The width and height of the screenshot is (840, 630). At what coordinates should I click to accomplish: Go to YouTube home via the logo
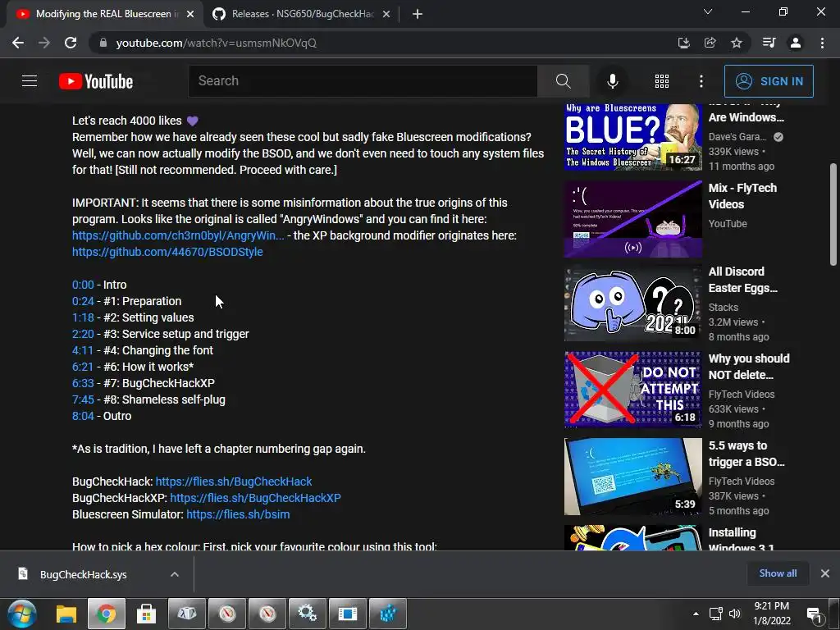96,81
